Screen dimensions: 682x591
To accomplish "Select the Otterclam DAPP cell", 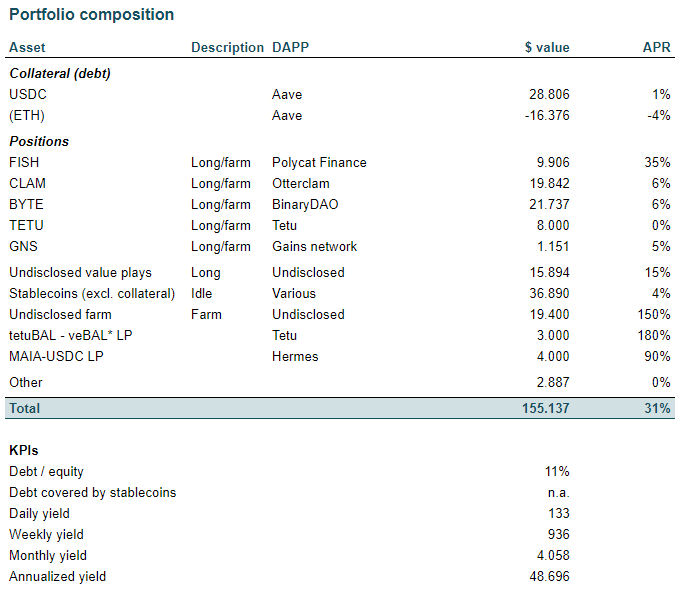I will click(301, 184).
